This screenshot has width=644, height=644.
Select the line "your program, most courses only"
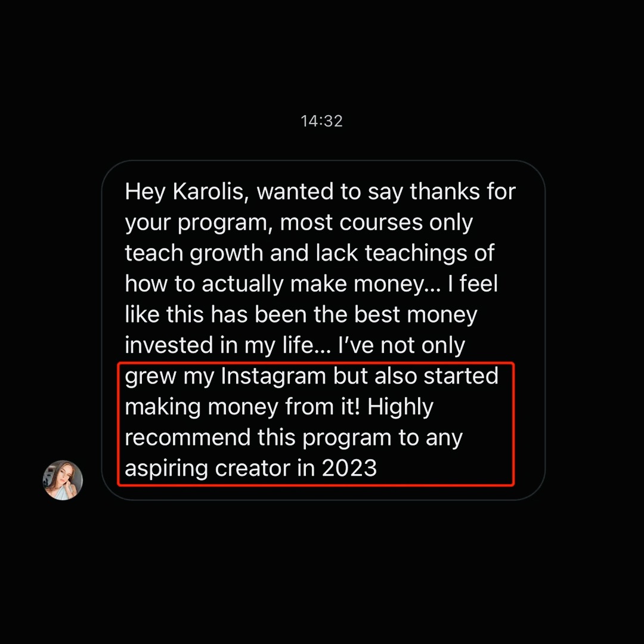point(299,222)
